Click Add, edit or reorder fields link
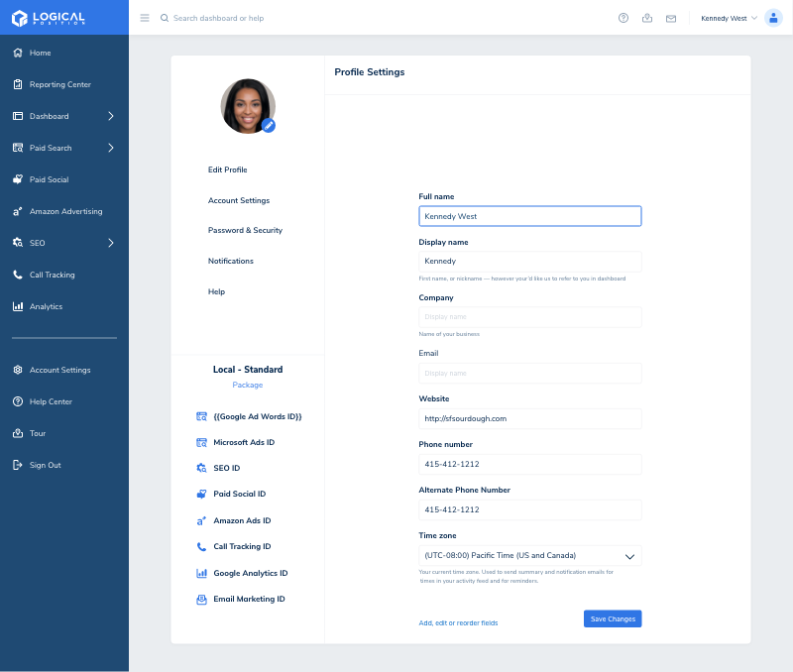This screenshot has width=793, height=672. click(x=458, y=623)
